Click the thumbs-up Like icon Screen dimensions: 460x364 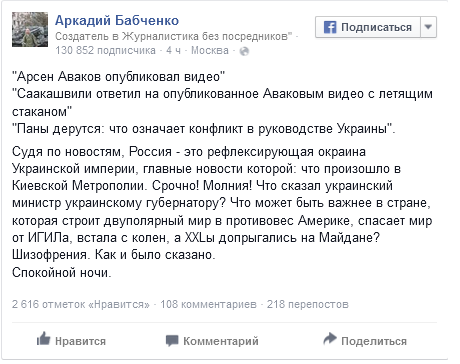pyautogui.click(x=43, y=339)
